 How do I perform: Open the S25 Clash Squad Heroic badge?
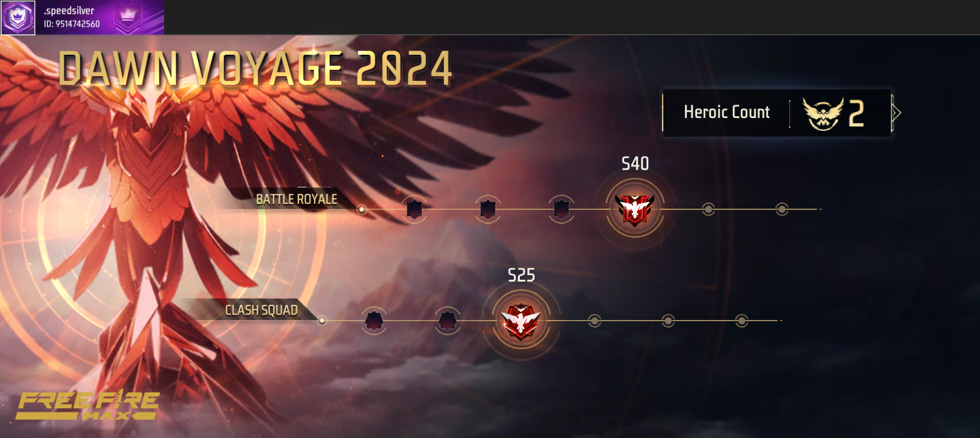click(x=521, y=321)
